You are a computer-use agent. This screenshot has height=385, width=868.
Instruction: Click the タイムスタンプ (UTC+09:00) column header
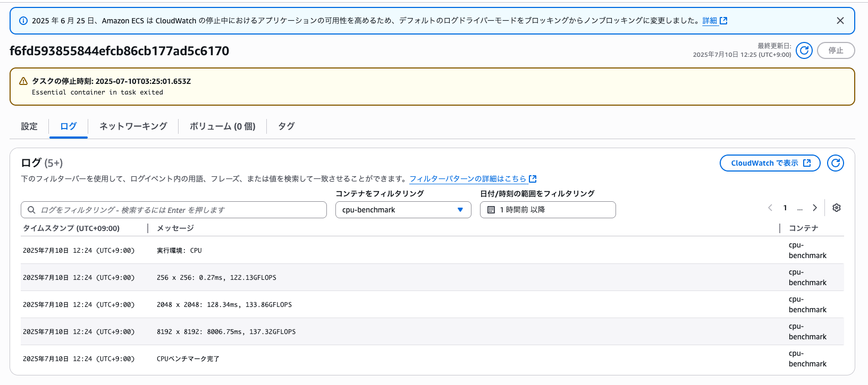click(71, 228)
